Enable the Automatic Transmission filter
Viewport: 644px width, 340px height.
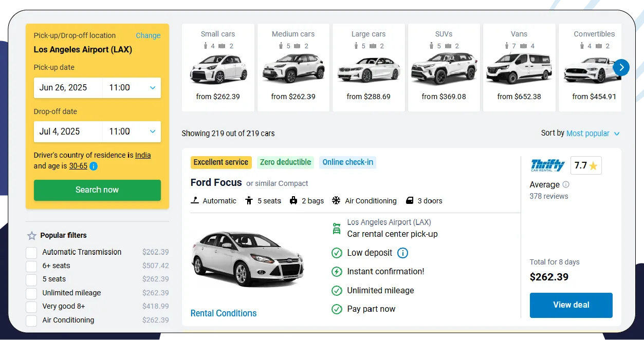31,252
